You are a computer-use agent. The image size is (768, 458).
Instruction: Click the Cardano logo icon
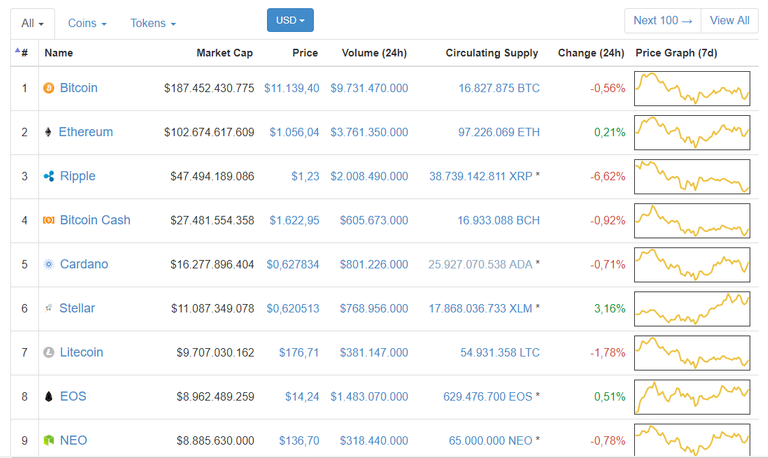click(48, 265)
